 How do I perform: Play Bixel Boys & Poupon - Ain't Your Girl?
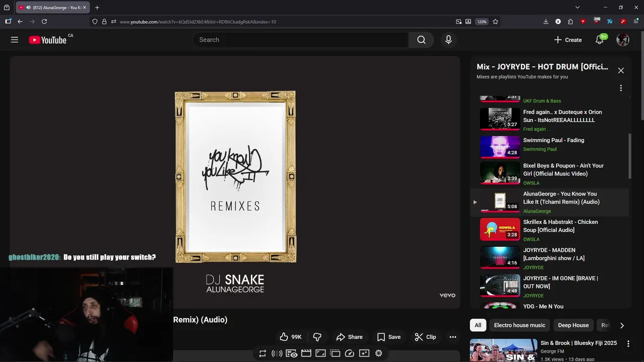[x=549, y=173]
